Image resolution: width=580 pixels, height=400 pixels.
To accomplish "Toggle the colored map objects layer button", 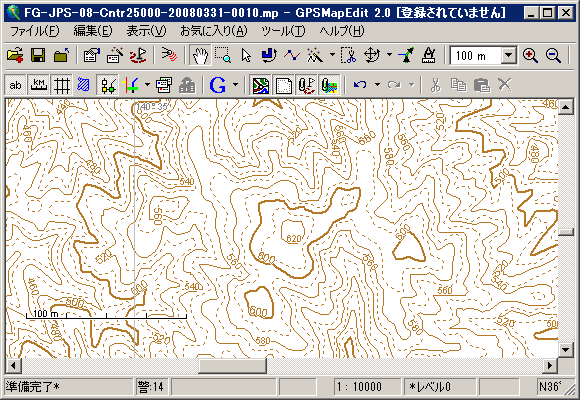I will pos(260,85).
